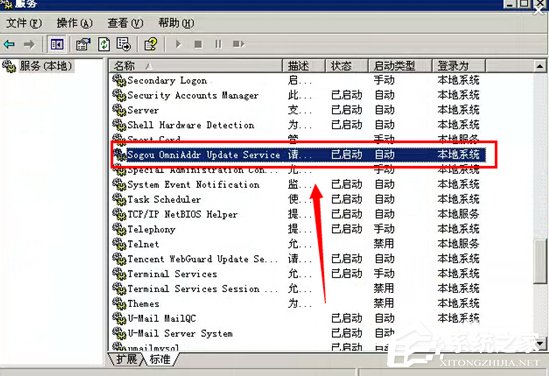Toggle the console tree show/hide icon
The image size is (549, 376).
[x=57, y=44]
